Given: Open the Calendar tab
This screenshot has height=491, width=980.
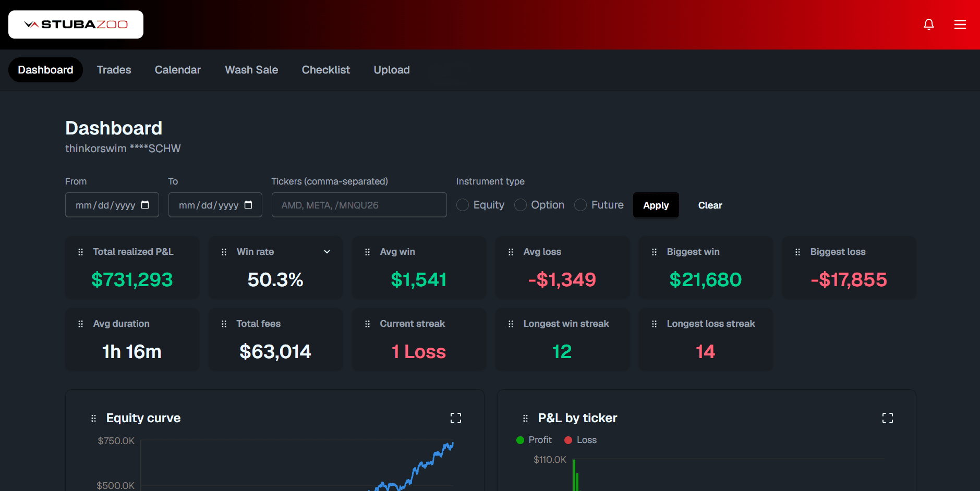Looking at the screenshot, I should coord(177,70).
